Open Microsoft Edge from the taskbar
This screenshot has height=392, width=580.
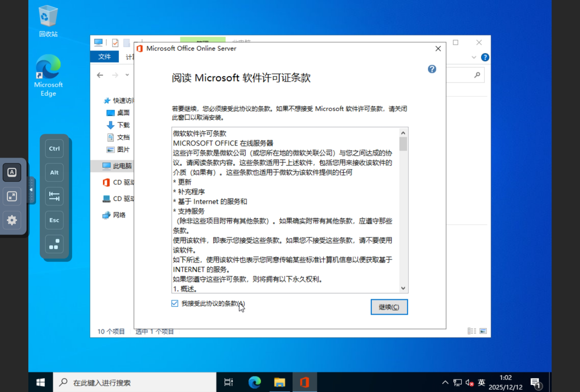click(254, 382)
